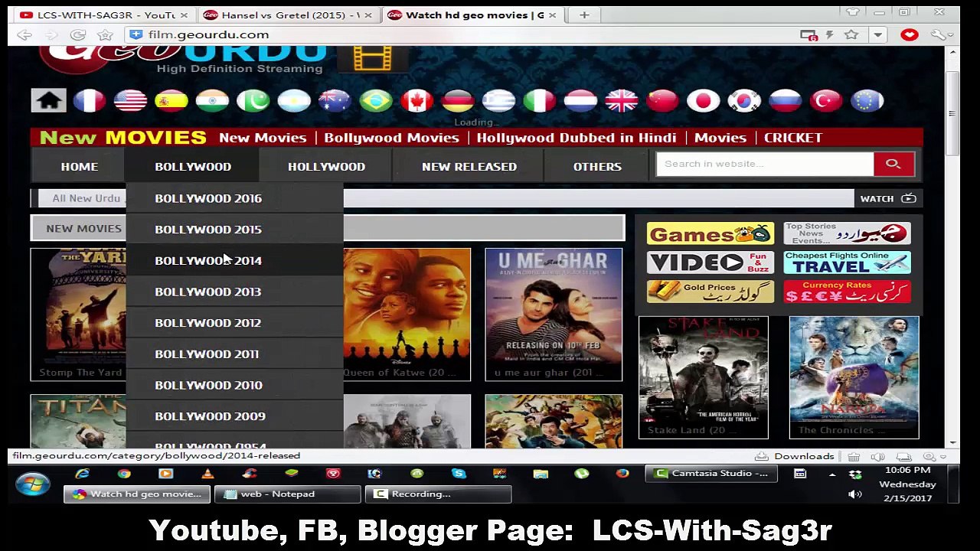Open the Windows Start menu
The image size is (980, 551).
point(32,485)
